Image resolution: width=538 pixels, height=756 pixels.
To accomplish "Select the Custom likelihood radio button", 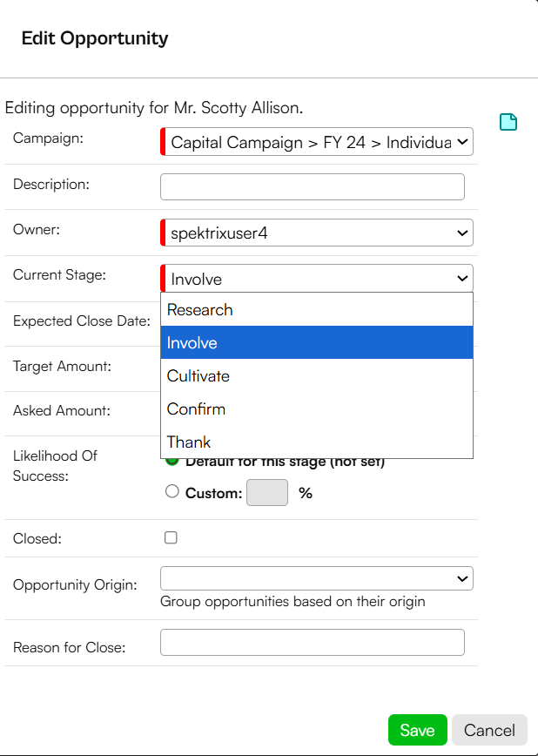I will pos(172,491).
